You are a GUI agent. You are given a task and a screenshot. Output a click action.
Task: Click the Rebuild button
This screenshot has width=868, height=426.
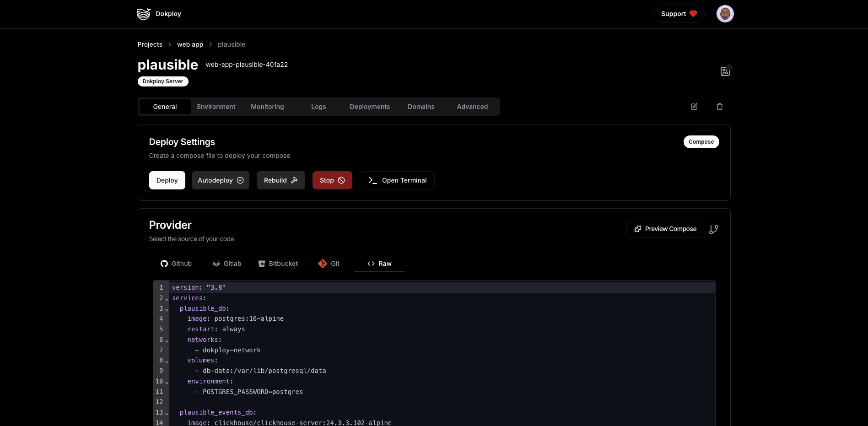pos(281,180)
